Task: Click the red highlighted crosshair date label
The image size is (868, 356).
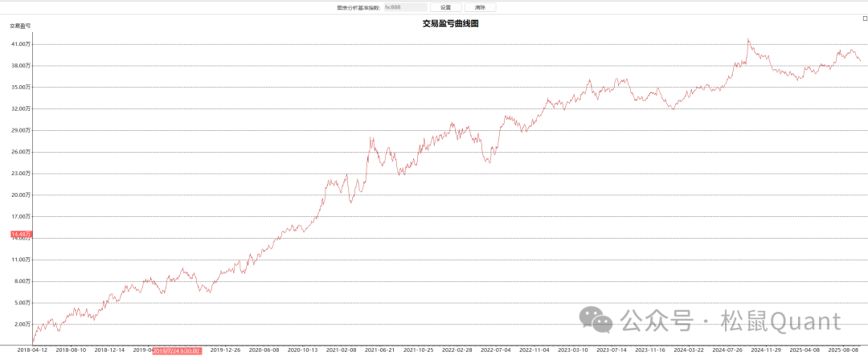Action: pyautogui.click(x=176, y=350)
